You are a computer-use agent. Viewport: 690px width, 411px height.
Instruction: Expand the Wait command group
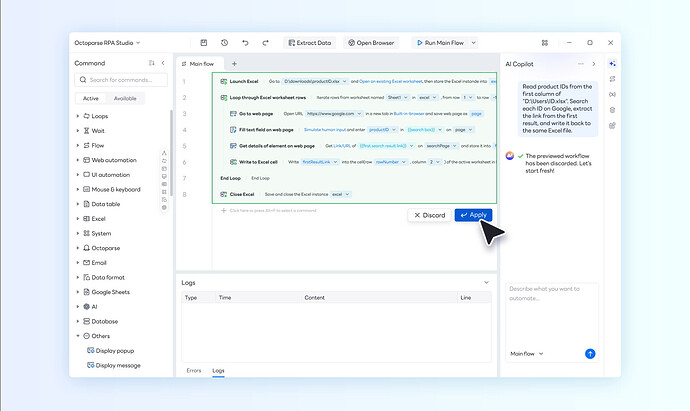[x=78, y=131]
